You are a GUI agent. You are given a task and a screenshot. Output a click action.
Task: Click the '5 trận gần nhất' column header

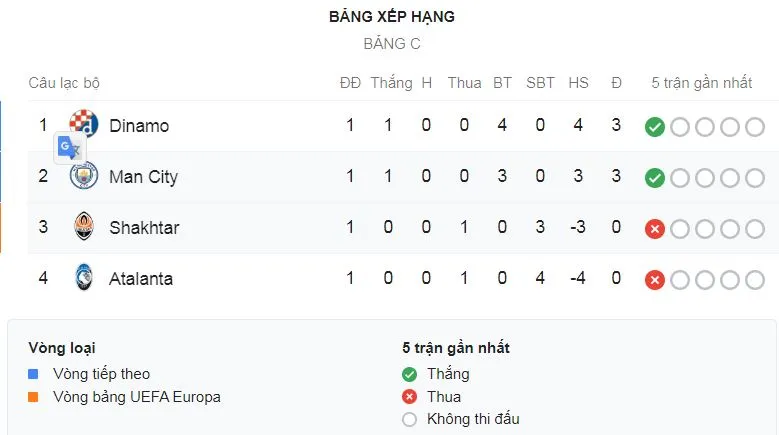[701, 83]
